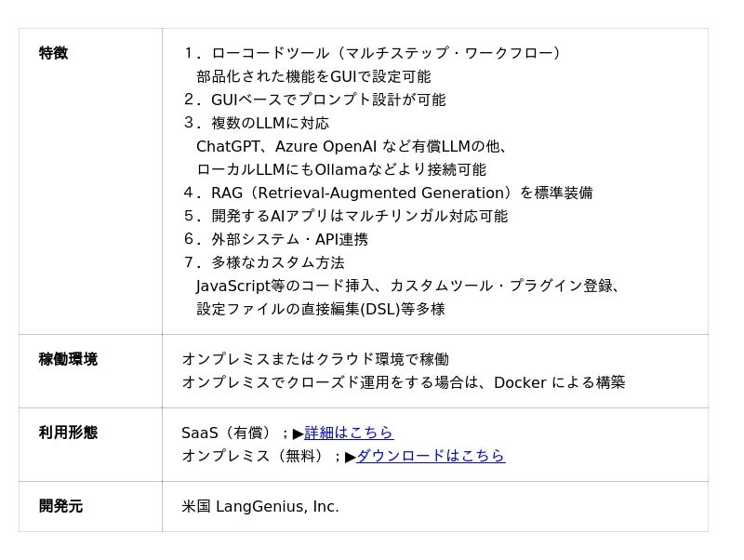Screen dimensions: 744x560
Task: Click the ローコードツール feature line
Action: pos(372,53)
